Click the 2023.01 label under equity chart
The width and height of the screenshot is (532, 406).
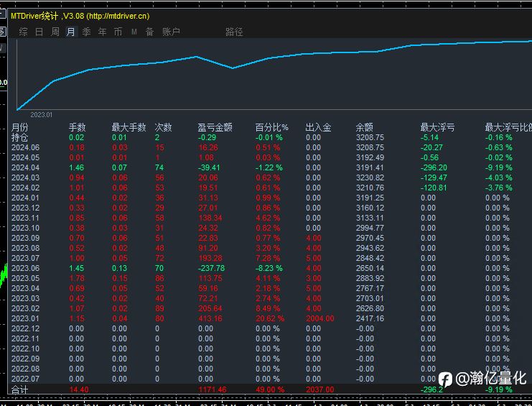(x=42, y=115)
